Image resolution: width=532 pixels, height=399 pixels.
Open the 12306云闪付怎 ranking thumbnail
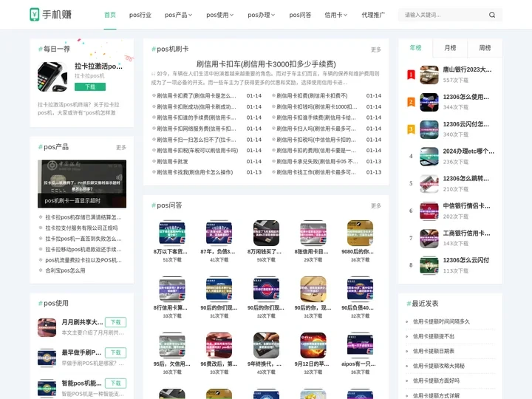coord(429,129)
